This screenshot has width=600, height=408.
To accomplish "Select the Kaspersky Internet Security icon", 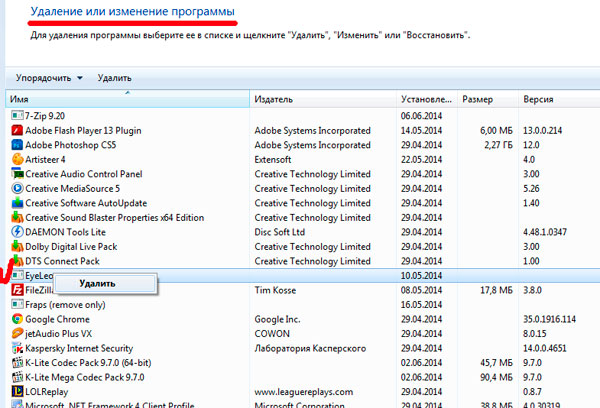I will point(17,348).
